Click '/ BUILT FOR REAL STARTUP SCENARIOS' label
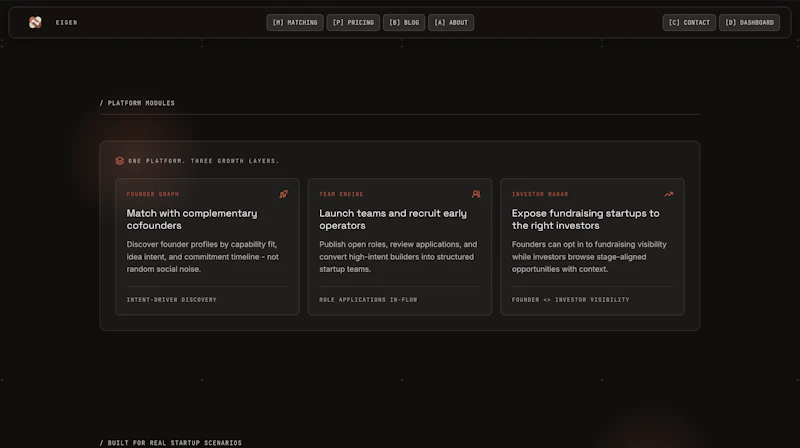 click(x=170, y=443)
